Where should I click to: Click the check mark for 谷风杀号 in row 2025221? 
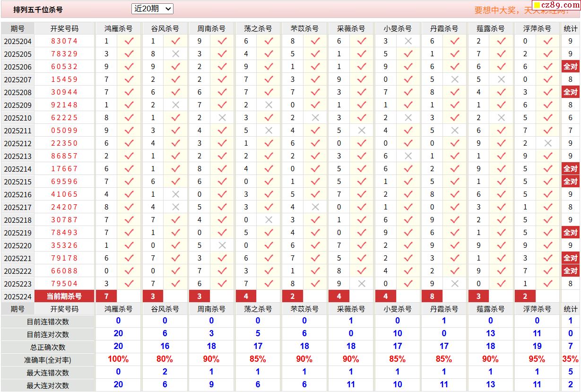[x=176, y=258]
